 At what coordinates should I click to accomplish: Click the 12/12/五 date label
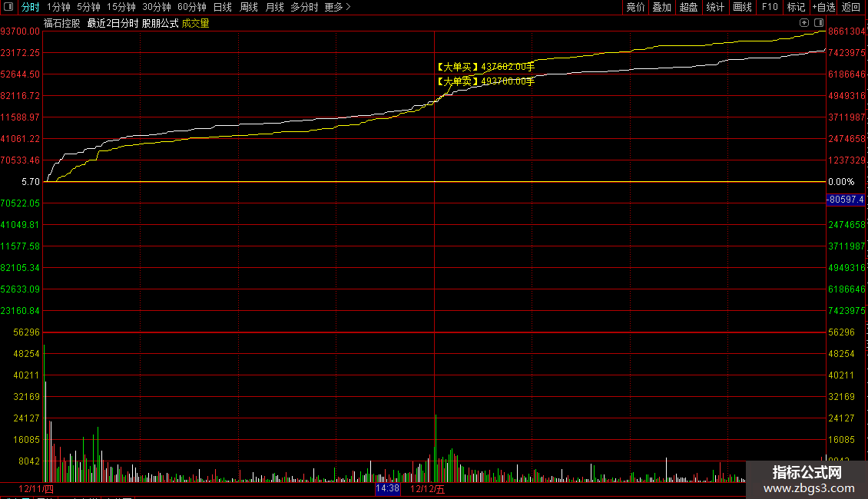[427, 489]
